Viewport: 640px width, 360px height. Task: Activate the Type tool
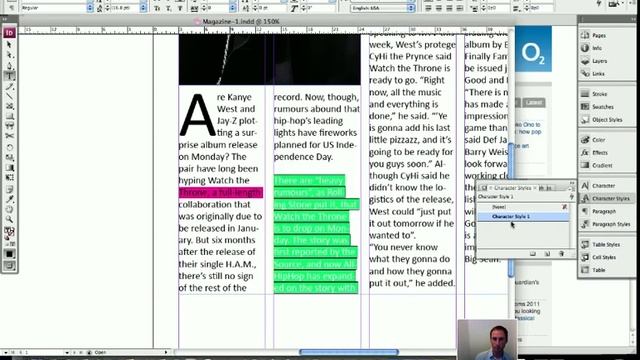tap(9, 76)
